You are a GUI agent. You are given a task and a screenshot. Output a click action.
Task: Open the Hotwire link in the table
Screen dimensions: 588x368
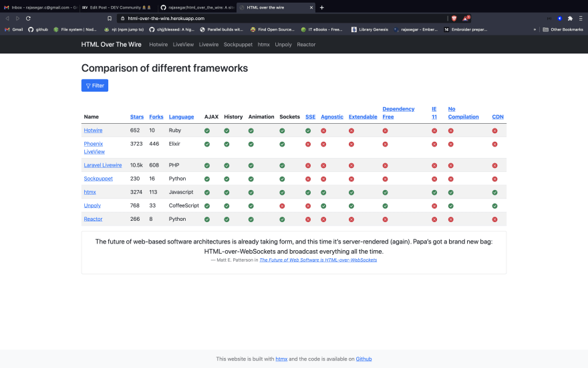[x=93, y=130]
